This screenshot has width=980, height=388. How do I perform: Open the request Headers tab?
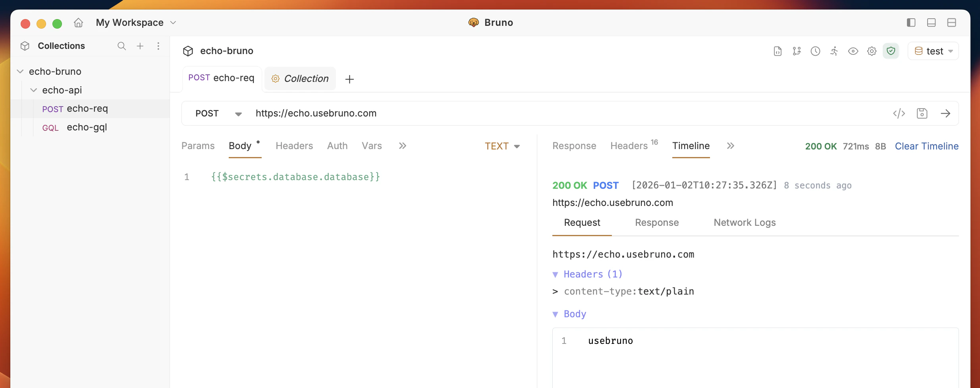294,146
